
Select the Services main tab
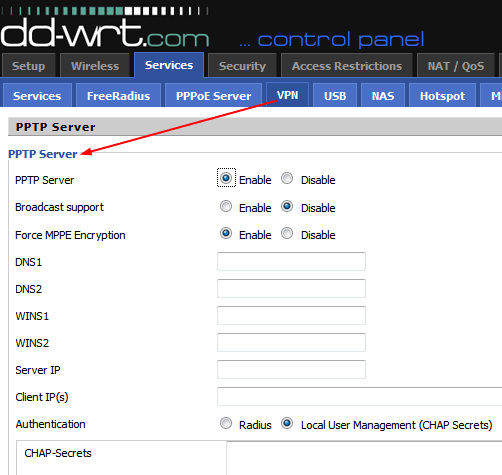[x=169, y=65]
